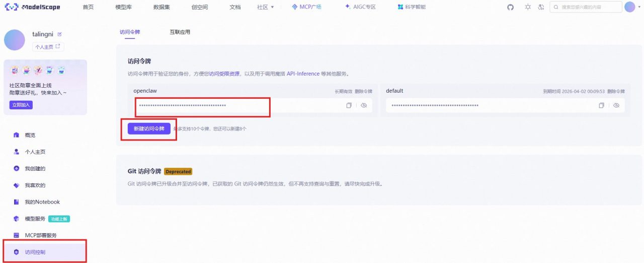Copy the openclaw token with the copy icon

point(349,106)
